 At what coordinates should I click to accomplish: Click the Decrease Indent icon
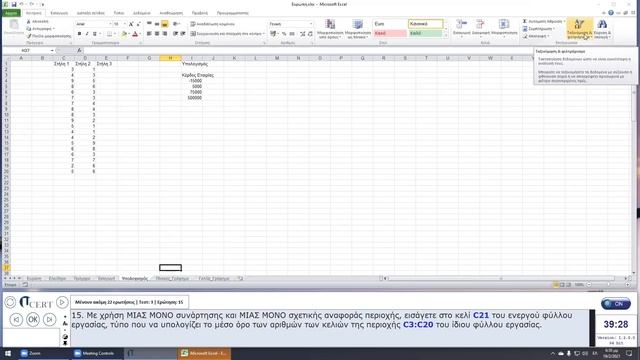click(x=175, y=33)
